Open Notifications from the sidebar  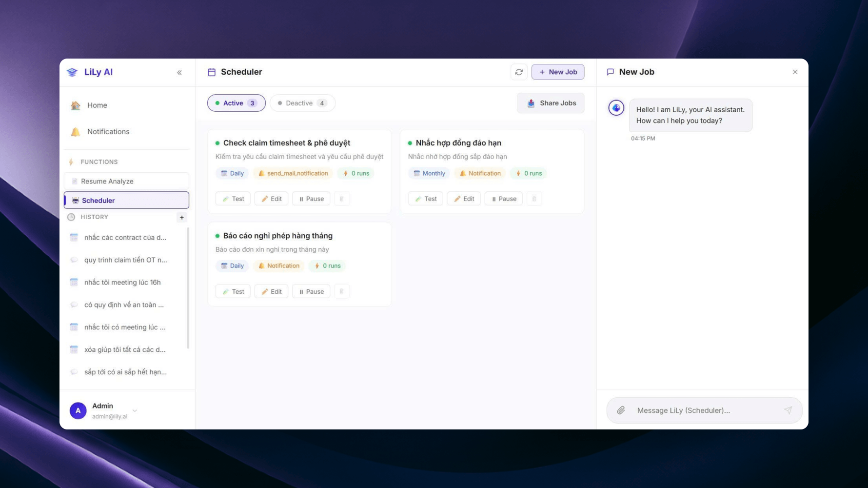pyautogui.click(x=127, y=132)
